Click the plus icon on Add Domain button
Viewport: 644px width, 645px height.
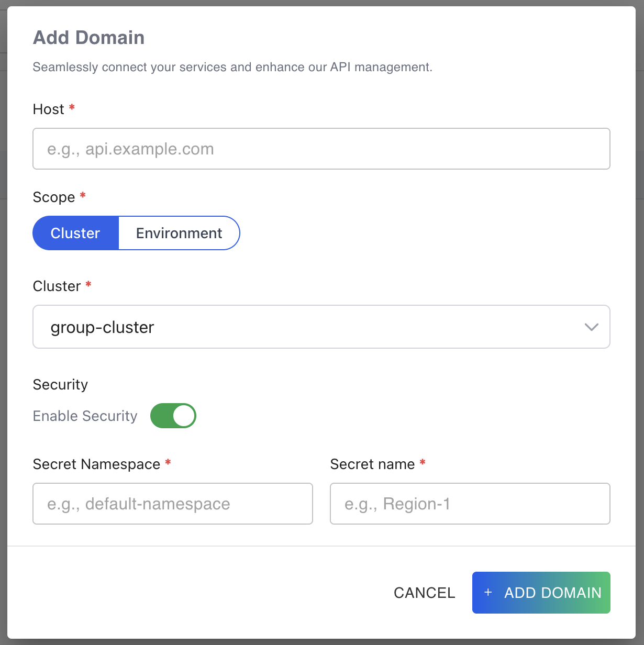pos(488,592)
